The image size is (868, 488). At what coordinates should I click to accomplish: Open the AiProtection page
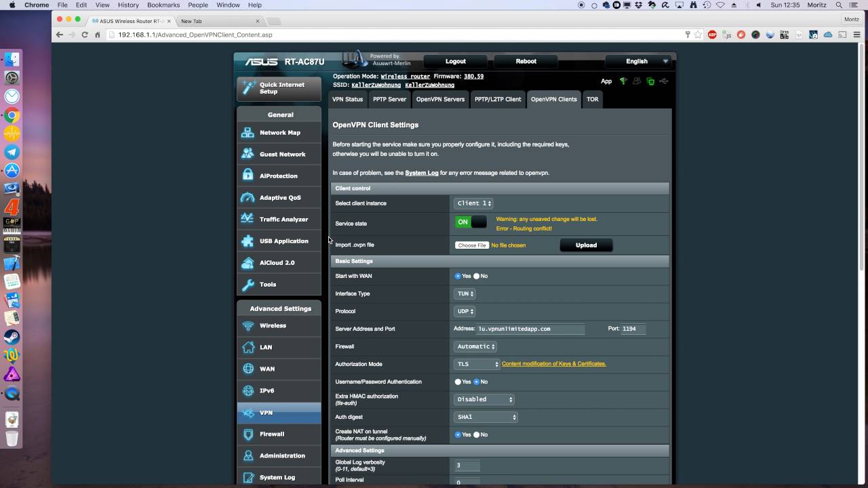pos(279,176)
